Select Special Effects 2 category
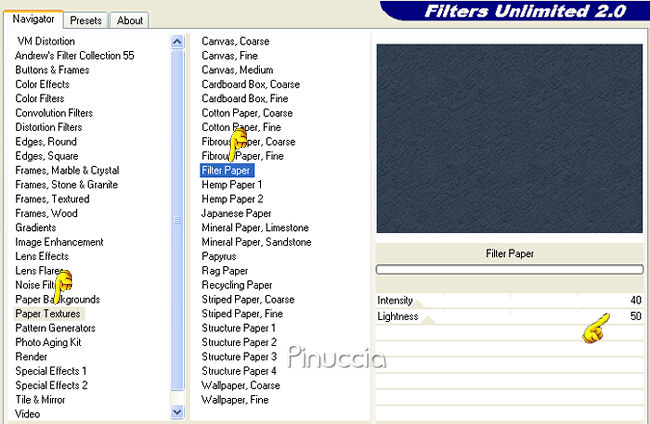 [x=51, y=385]
